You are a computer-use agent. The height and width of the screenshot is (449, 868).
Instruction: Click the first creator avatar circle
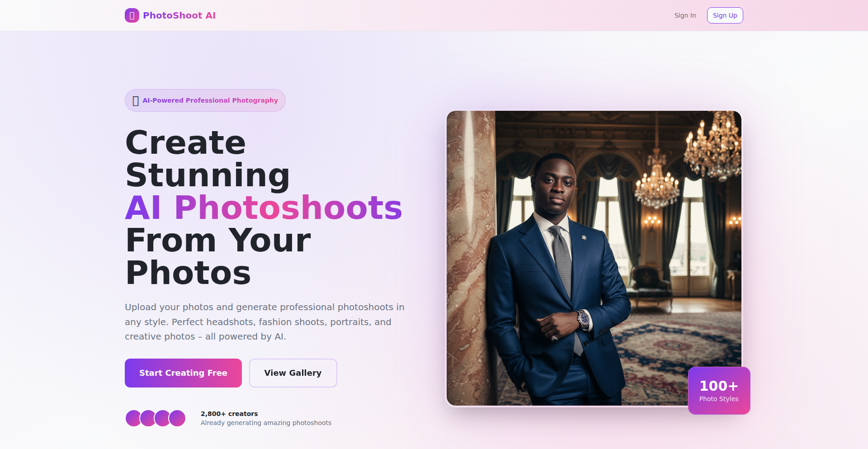click(133, 418)
